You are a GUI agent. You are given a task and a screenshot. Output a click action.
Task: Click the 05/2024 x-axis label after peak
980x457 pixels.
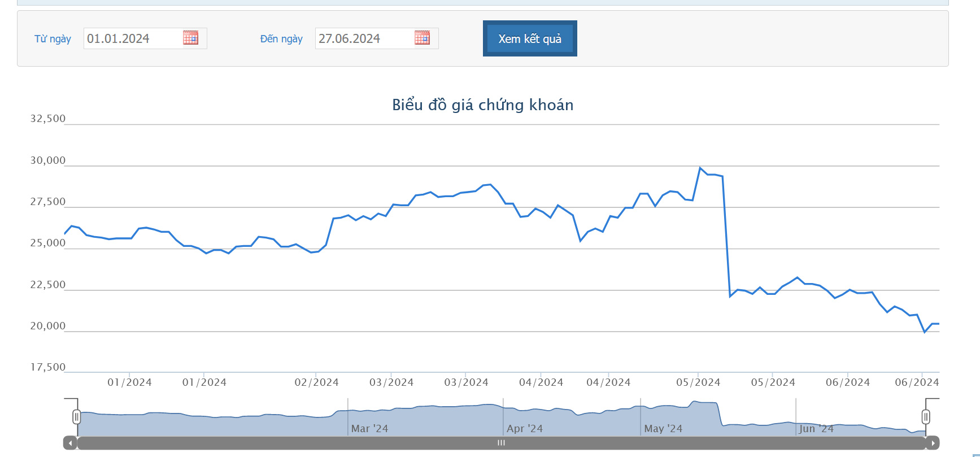[773, 382]
